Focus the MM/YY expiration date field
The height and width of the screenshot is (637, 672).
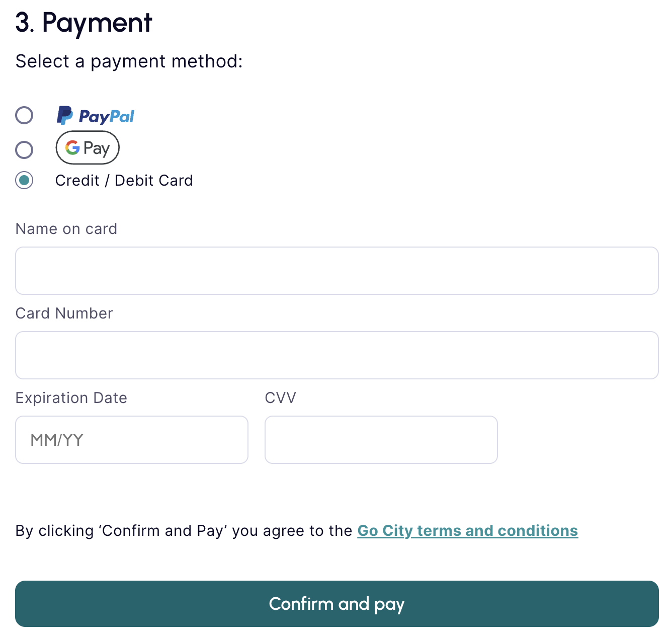tap(132, 440)
